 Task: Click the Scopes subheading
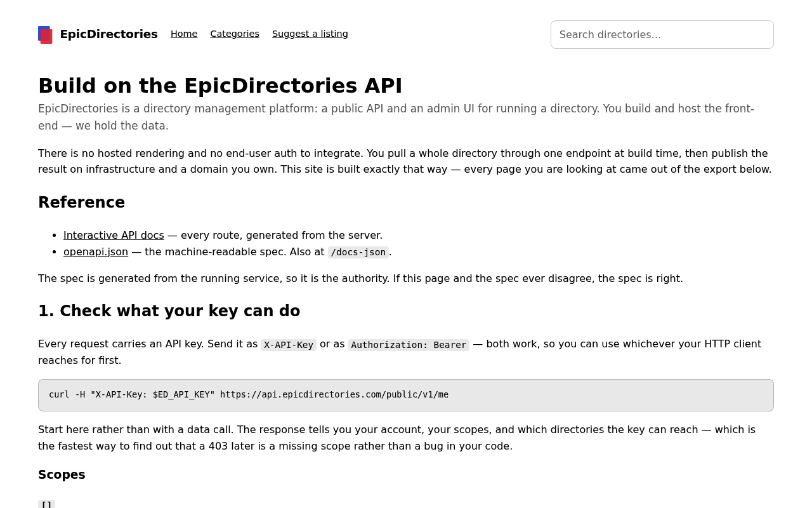coord(62,474)
